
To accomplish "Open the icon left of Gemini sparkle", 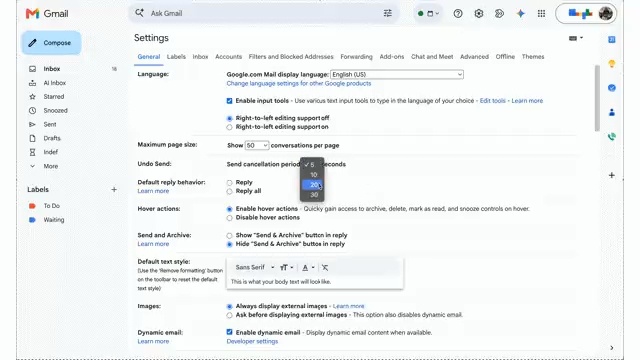I will 499,13.
